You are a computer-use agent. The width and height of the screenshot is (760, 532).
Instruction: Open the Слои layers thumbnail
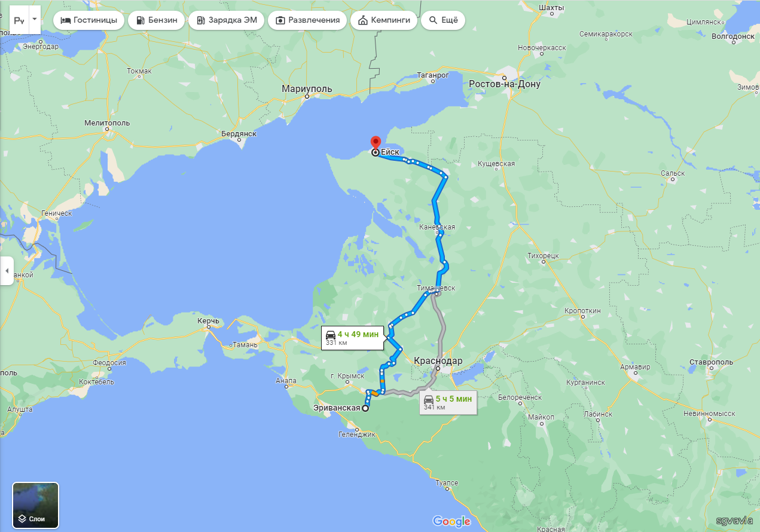pos(36,506)
